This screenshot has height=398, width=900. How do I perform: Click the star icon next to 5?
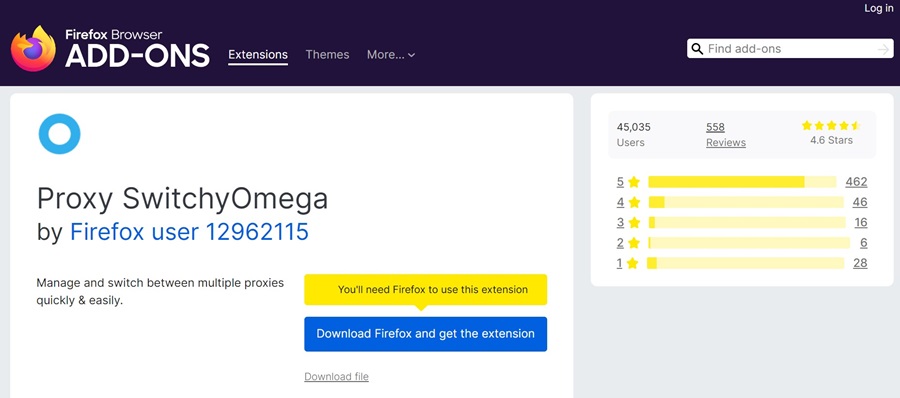(x=634, y=182)
